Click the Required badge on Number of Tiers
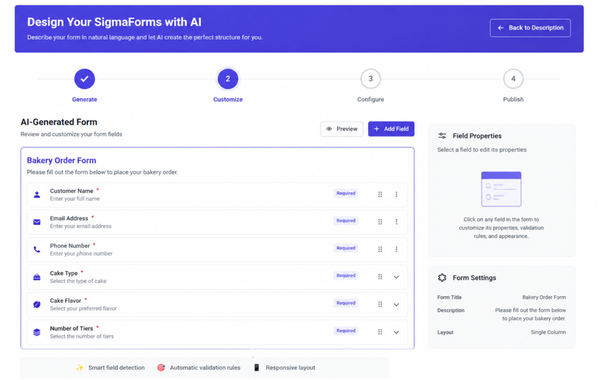Image resolution: width=600 pixels, height=380 pixels. coord(346,331)
